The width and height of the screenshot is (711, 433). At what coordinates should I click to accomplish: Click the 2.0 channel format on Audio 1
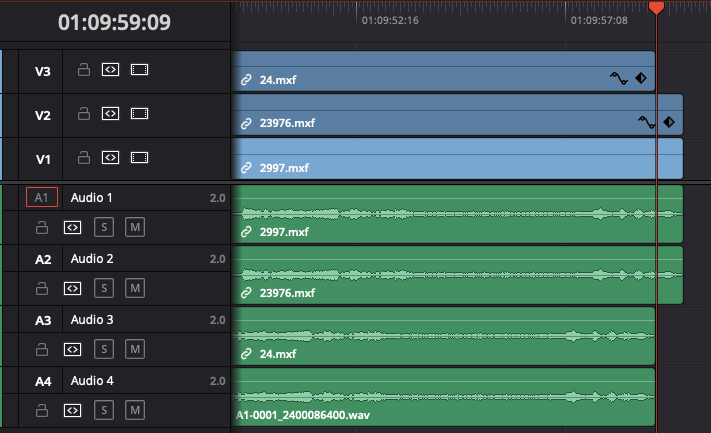pyautogui.click(x=218, y=198)
